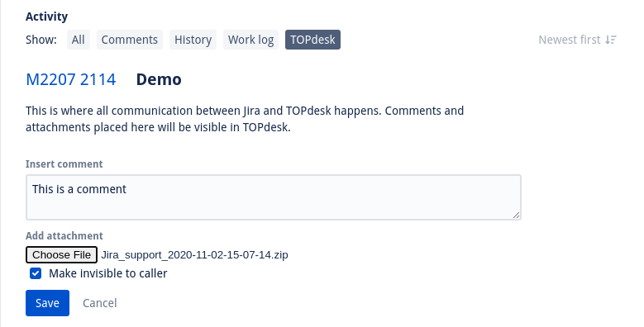Toggle the Newest first sort order
The image size is (644, 327).
coord(578,40)
